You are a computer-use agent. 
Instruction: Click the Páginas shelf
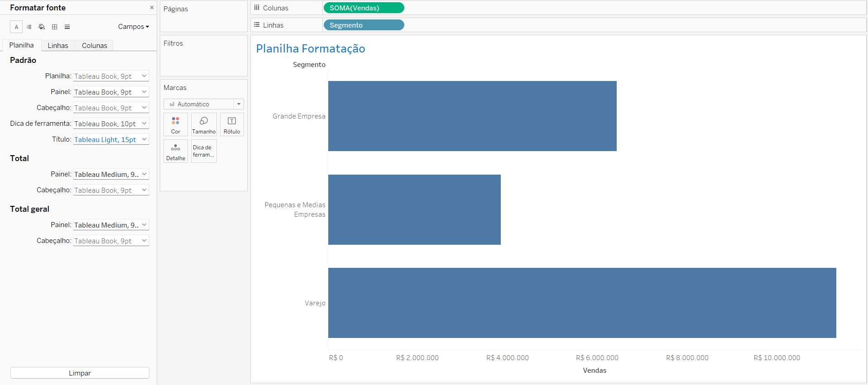click(x=204, y=16)
